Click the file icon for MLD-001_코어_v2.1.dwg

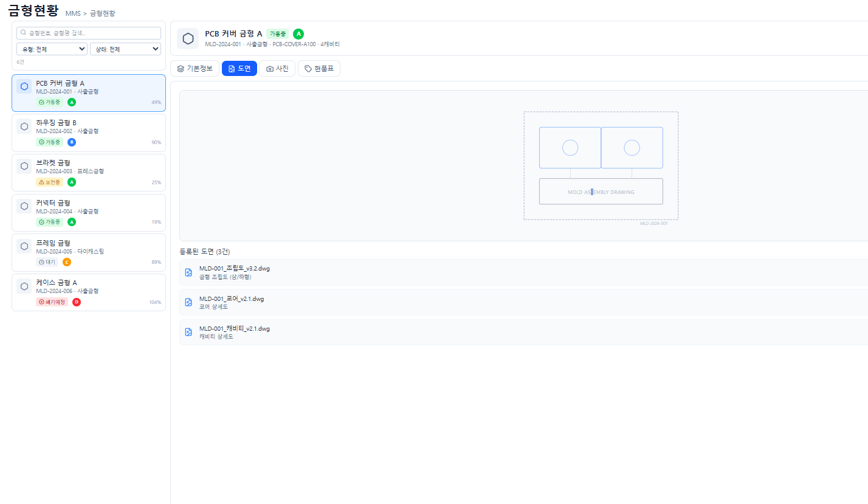point(188,302)
